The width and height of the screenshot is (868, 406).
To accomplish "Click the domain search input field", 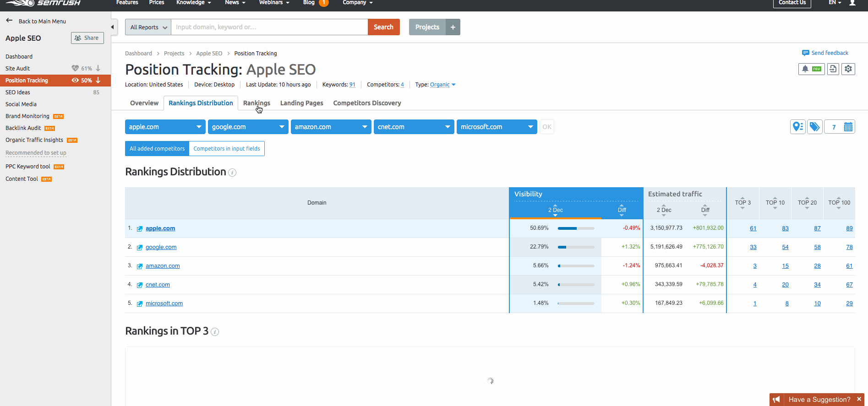I will coord(269,27).
